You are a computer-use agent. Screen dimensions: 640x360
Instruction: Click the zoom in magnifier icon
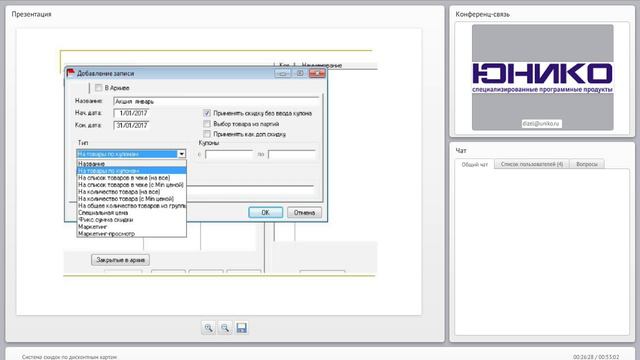[209, 328]
